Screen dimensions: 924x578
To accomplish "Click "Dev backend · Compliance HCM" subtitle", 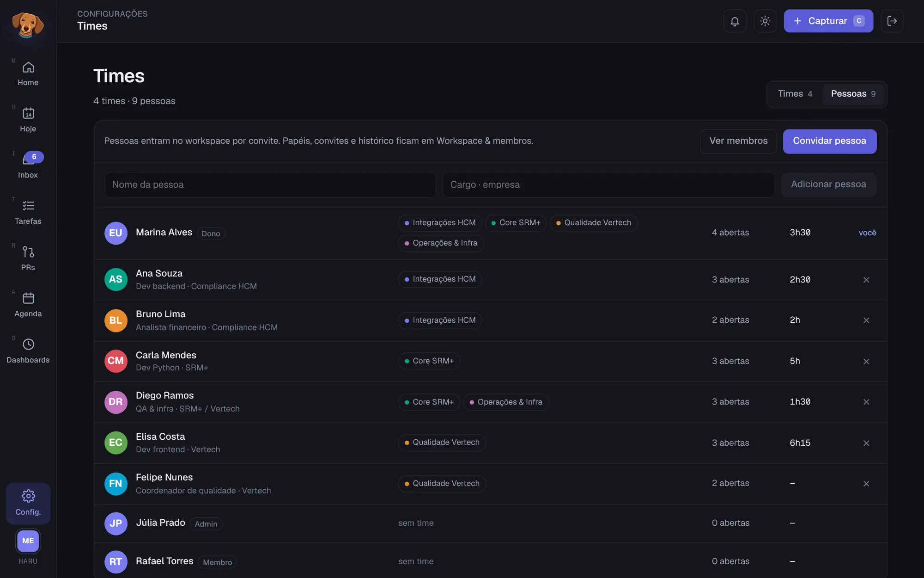I will click(196, 286).
